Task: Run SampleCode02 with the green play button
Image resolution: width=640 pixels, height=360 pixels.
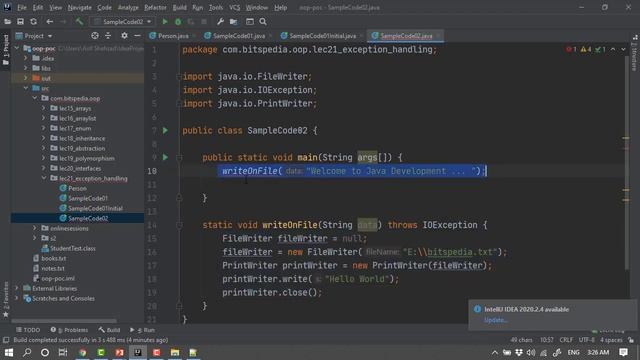Action: tap(165, 22)
